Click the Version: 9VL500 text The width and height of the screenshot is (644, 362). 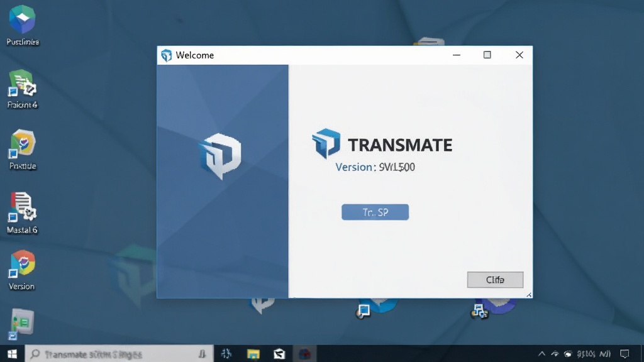pos(375,167)
